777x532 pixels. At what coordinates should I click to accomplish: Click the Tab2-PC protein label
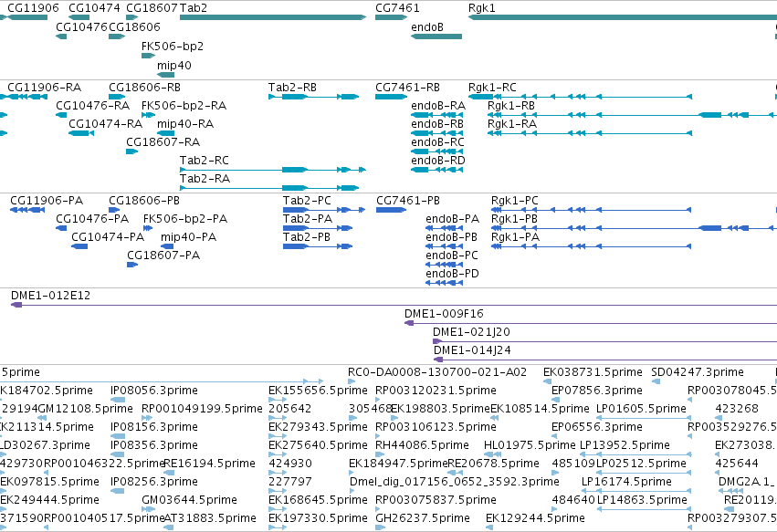pos(307,201)
